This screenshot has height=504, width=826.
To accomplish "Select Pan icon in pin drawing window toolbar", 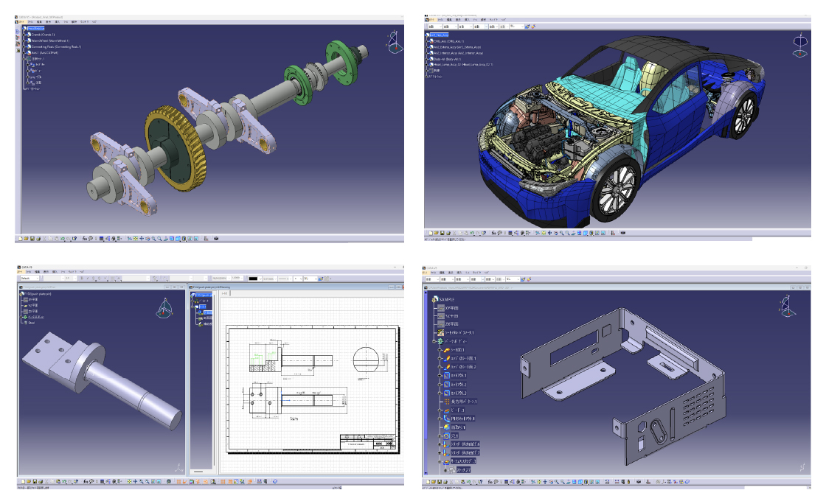I will click(x=136, y=481).
